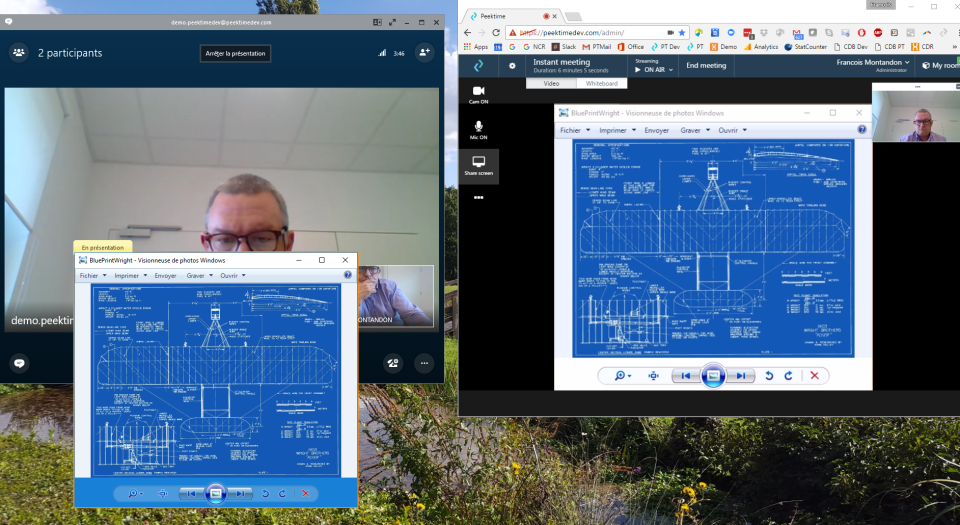Open instant message button at Skype bottom-left
The height and width of the screenshot is (525, 960).
coord(19,363)
